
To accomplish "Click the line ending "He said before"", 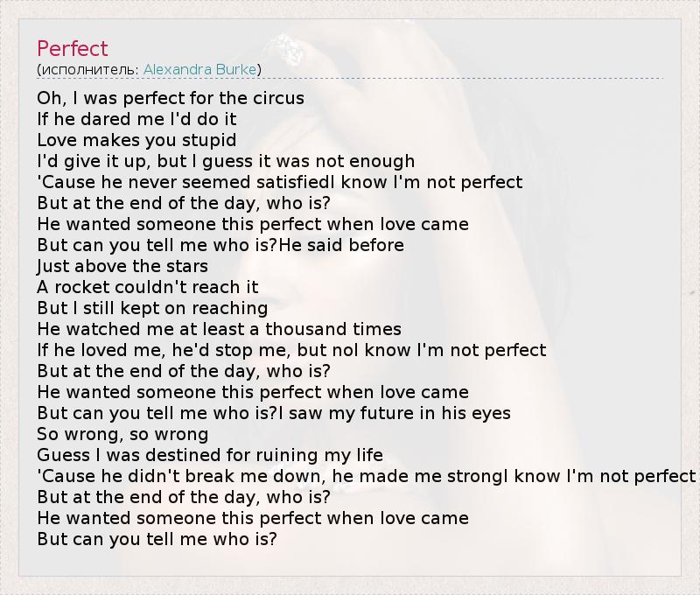I will pyautogui.click(x=220, y=245).
